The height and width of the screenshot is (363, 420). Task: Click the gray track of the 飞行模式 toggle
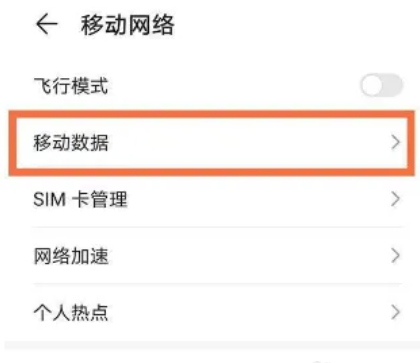click(x=393, y=85)
